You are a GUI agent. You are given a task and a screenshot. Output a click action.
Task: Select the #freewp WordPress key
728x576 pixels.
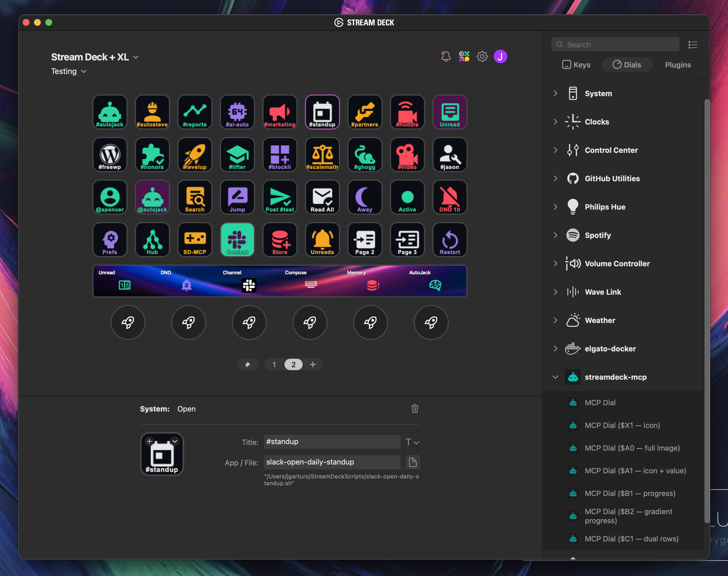pos(110,155)
